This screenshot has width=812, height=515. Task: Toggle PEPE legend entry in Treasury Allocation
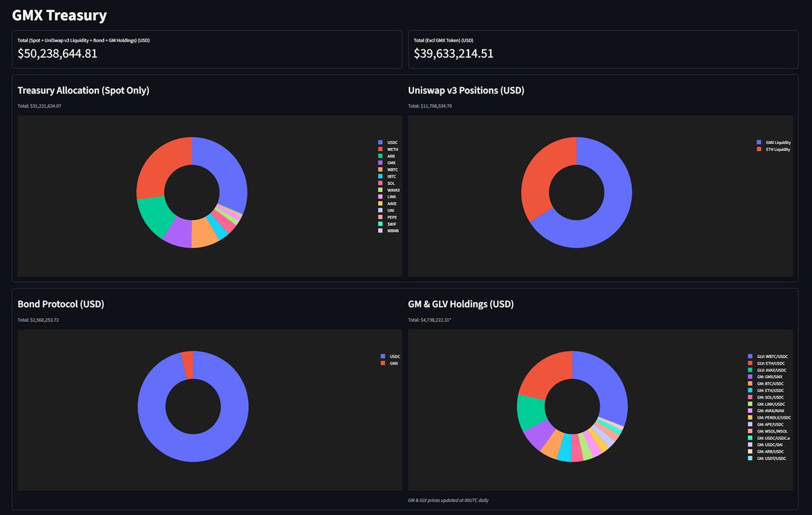pyautogui.click(x=388, y=217)
